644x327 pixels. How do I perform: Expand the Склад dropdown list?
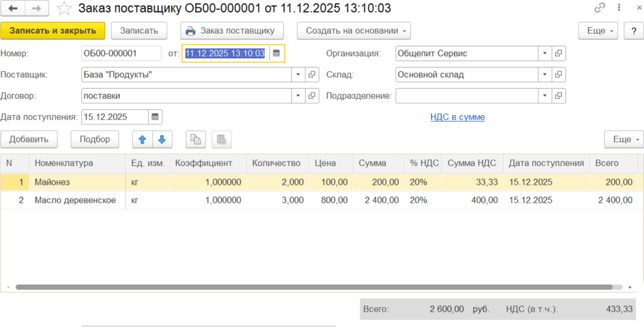click(544, 75)
